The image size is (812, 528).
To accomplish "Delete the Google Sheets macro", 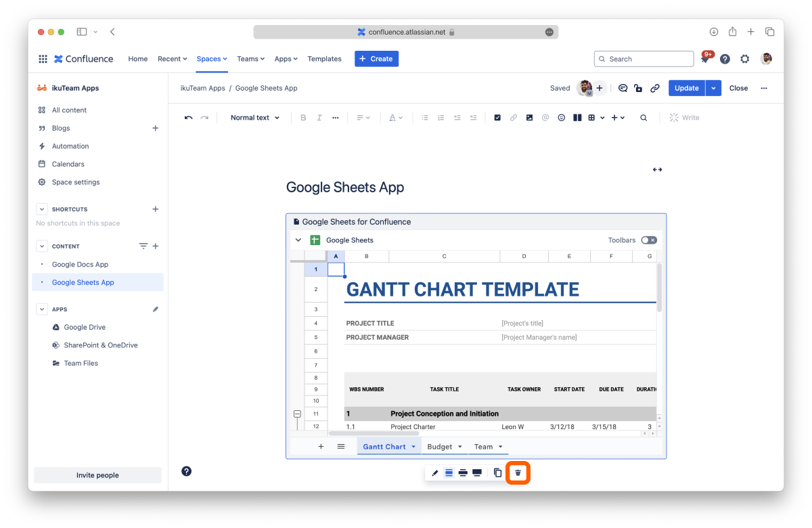I will pyautogui.click(x=518, y=472).
